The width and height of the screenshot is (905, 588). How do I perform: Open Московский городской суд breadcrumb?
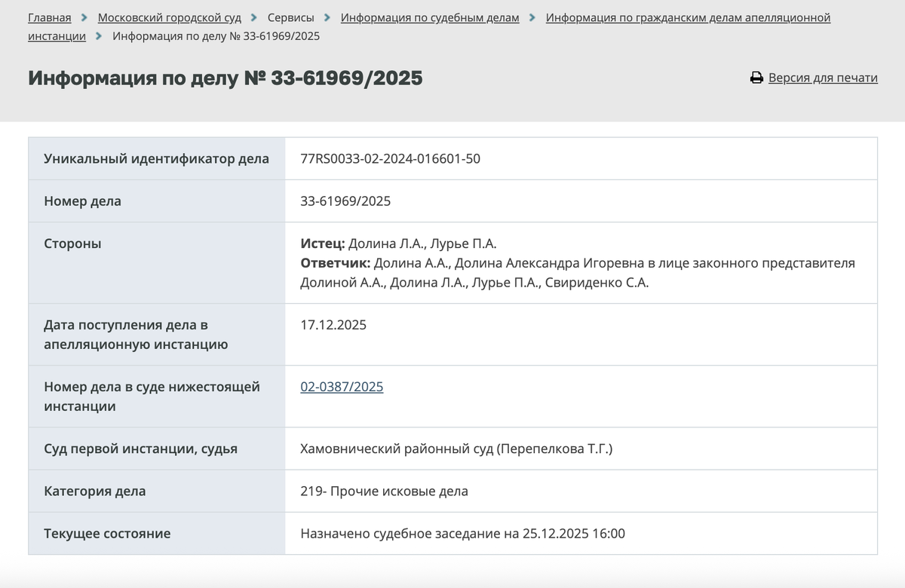pyautogui.click(x=170, y=17)
